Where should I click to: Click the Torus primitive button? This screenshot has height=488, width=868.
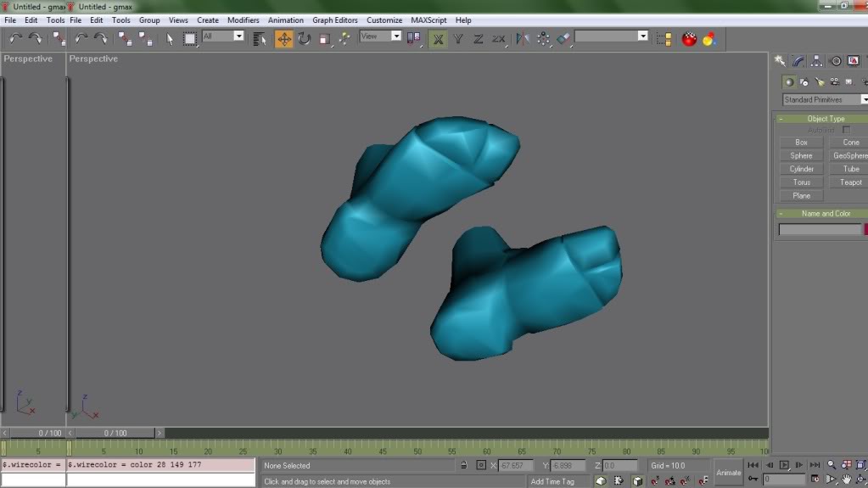point(801,182)
